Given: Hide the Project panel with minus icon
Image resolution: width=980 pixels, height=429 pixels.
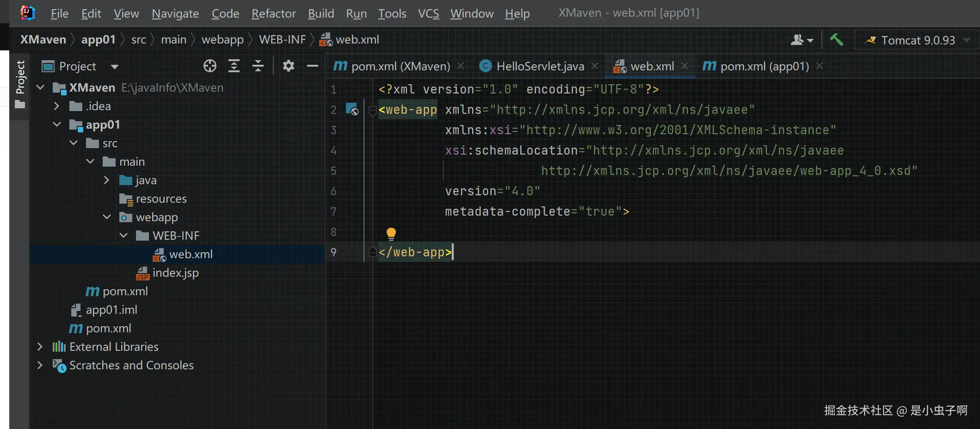Looking at the screenshot, I should (313, 66).
